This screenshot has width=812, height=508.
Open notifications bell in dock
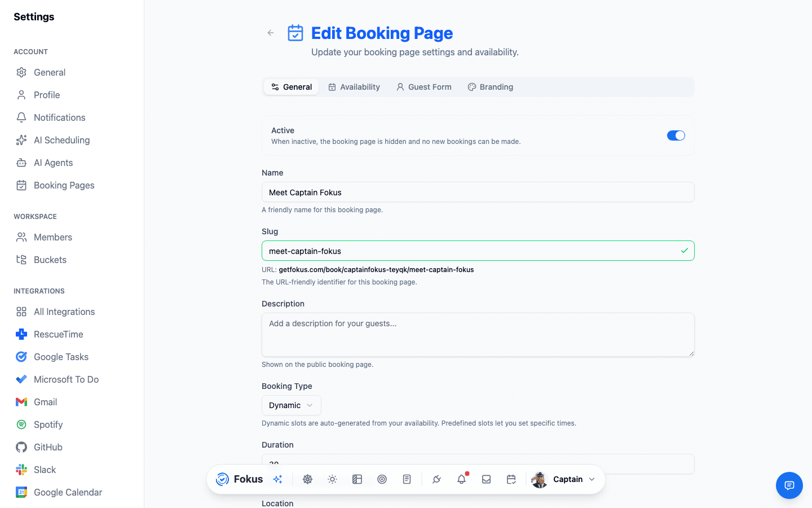point(461,479)
